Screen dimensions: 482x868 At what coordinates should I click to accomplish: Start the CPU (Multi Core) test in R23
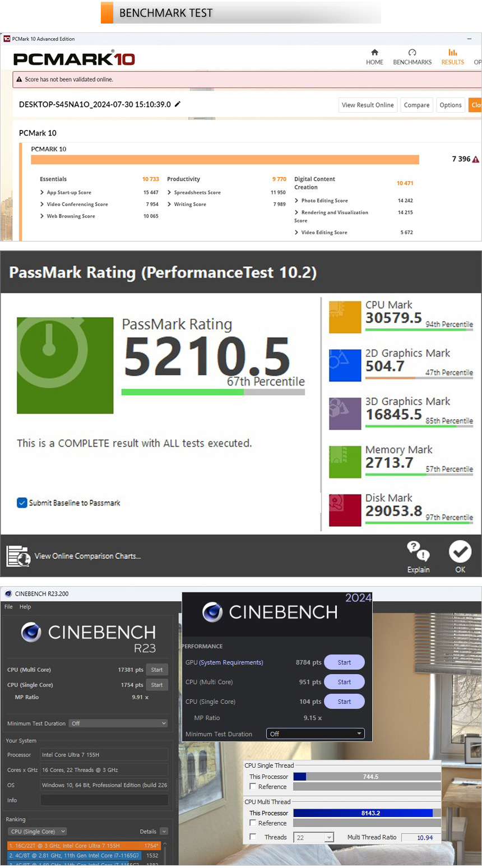click(157, 670)
